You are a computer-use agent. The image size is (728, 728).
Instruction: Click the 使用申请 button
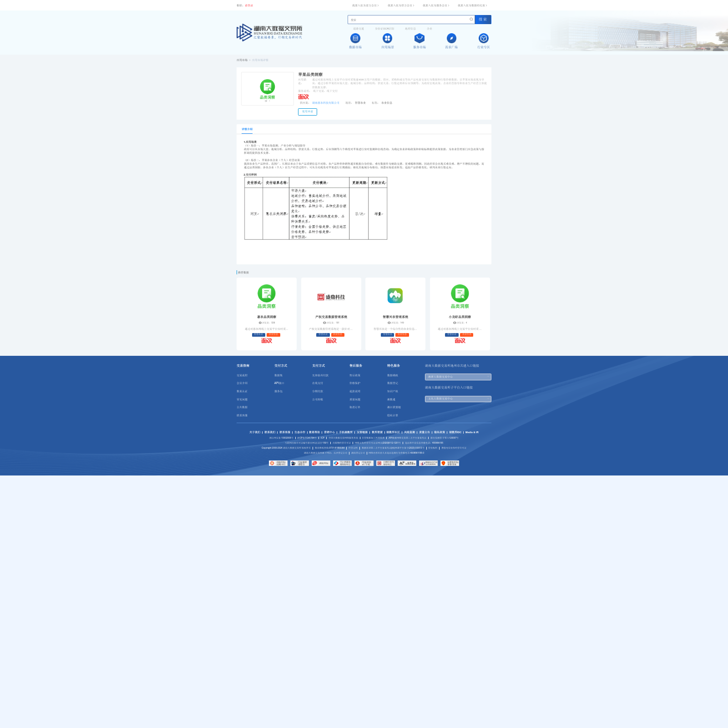pyautogui.click(x=308, y=112)
